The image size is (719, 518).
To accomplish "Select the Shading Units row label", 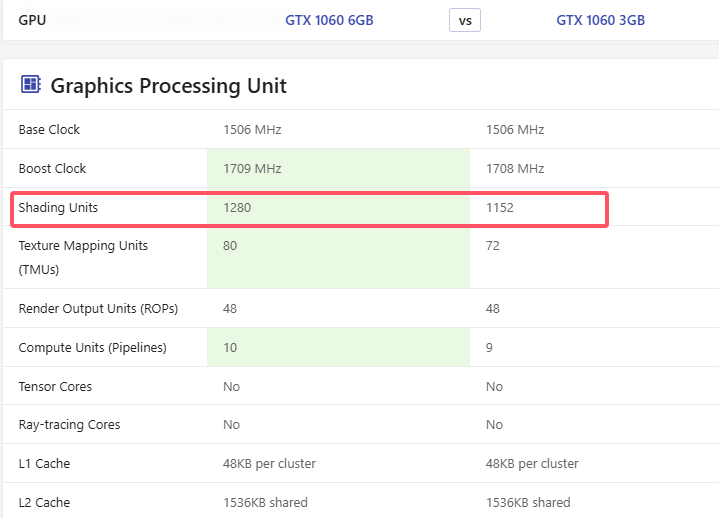I will [58, 208].
